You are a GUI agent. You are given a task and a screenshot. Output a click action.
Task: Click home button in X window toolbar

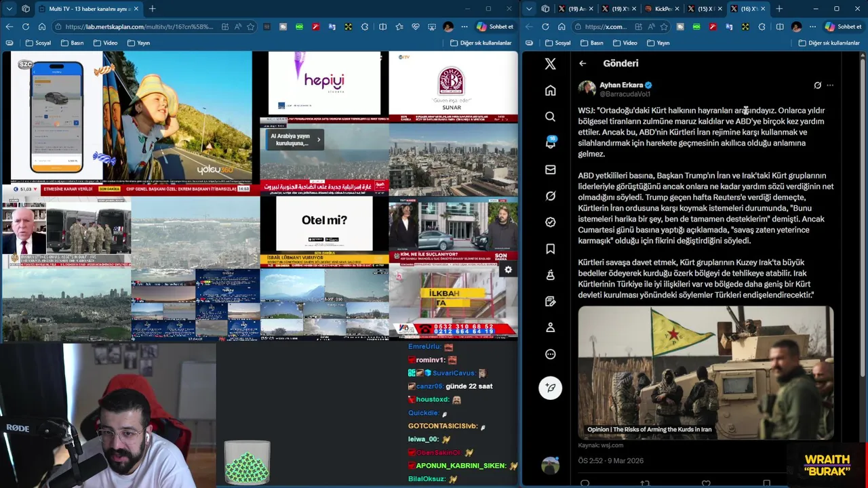pyautogui.click(x=561, y=27)
